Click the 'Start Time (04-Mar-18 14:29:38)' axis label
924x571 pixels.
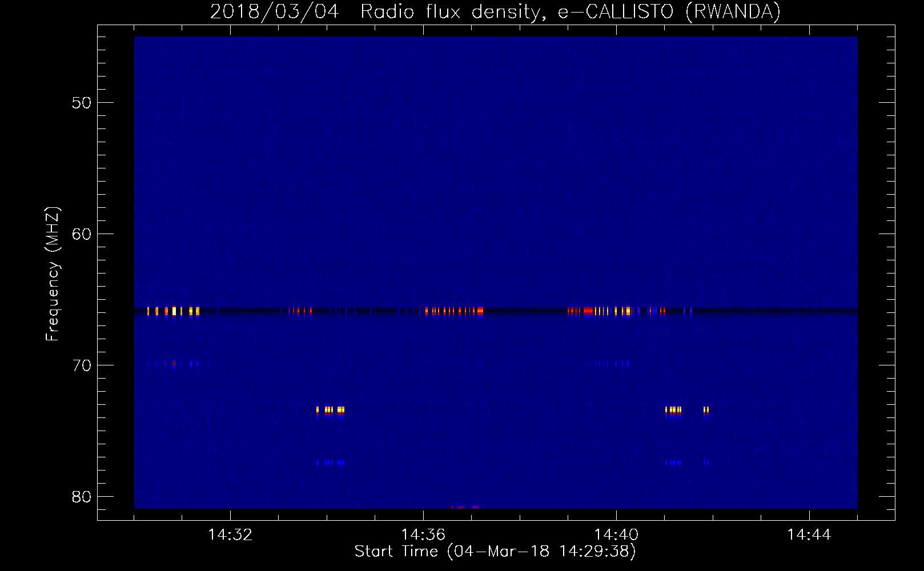coord(495,552)
